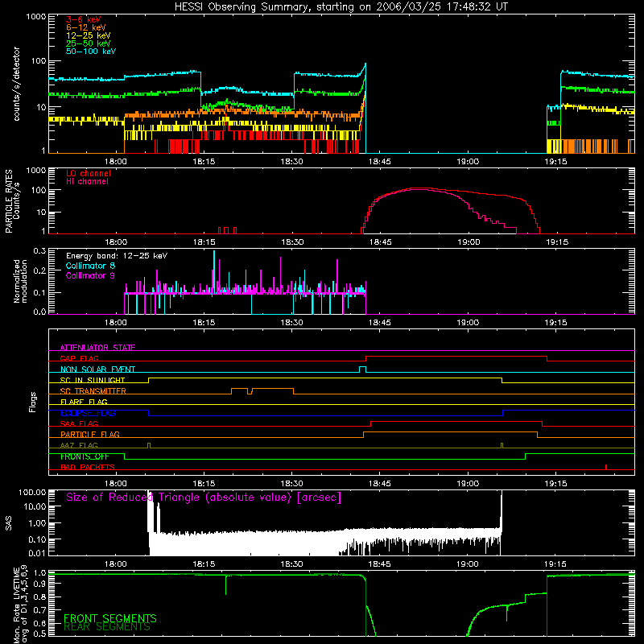Click the HESSI Observing Summary plot title
This screenshot has height=644, width=644.
coord(341,7)
